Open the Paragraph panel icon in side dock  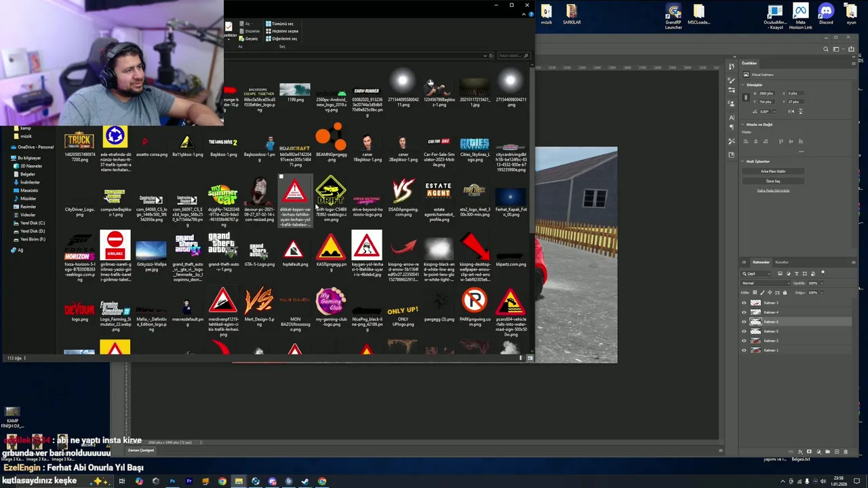(x=732, y=127)
